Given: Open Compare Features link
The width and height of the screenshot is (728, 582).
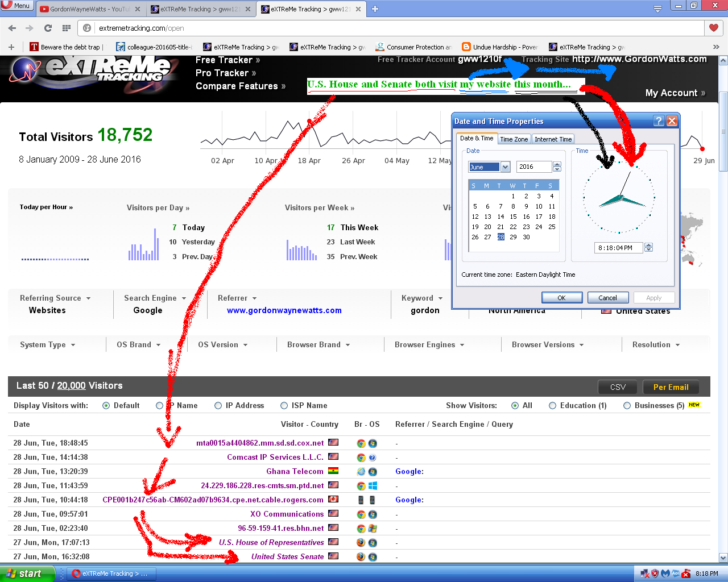Looking at the screenshot, I should 241,86.
